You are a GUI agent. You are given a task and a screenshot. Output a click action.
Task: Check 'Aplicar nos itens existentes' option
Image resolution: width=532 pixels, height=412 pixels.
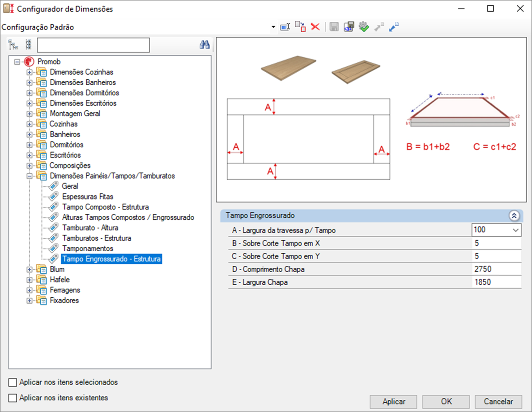[13, 398]
